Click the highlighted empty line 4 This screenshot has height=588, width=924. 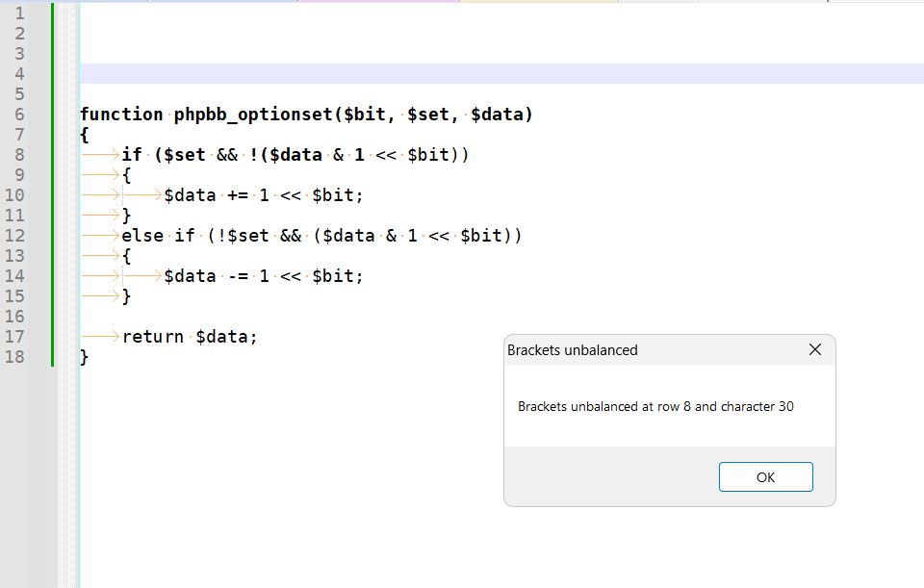tap(289, 73)
